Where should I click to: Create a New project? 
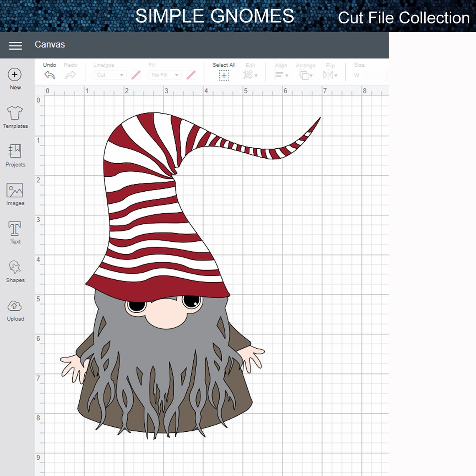point(15,78)
